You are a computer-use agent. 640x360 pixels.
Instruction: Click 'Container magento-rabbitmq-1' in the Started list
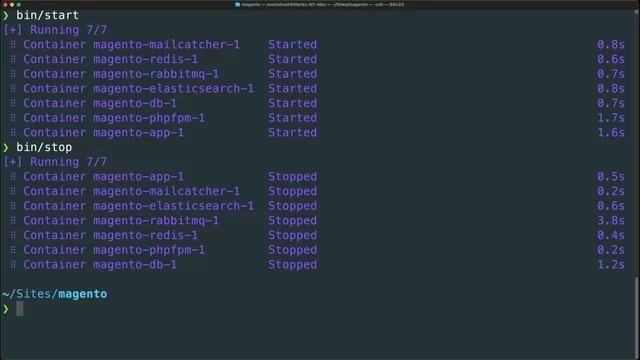point(121,74)
